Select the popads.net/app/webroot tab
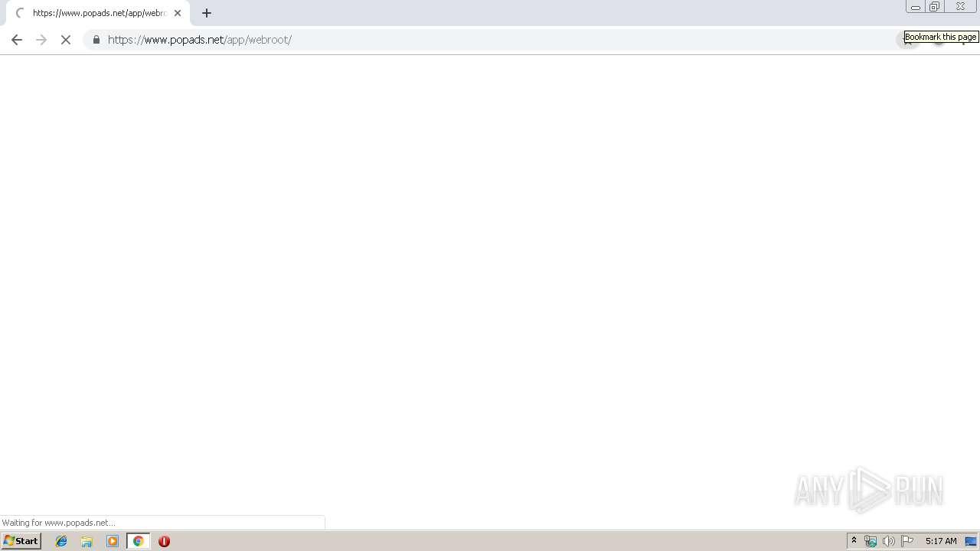 pos(98,13)
